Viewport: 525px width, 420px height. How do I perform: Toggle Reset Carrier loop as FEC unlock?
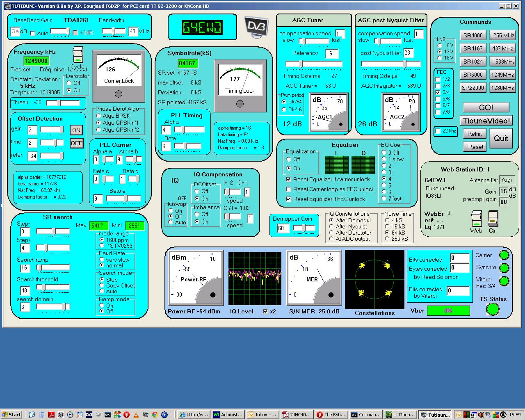[x=289, y=189]
